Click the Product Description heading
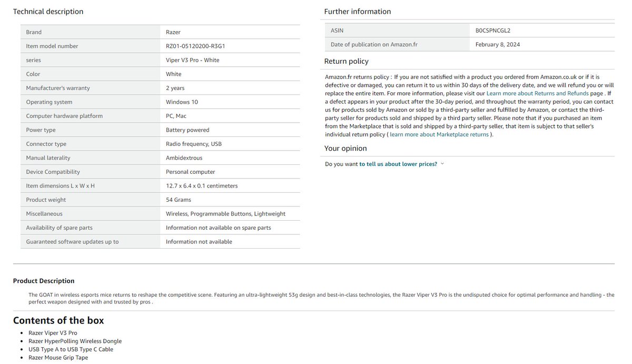 point(44,281)
